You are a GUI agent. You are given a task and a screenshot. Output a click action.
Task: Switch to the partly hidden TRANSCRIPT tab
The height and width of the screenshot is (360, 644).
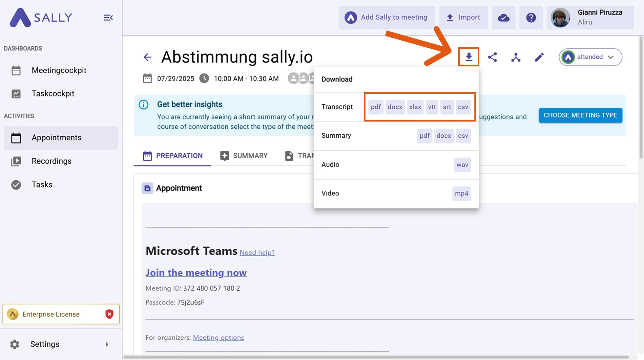[299, 156]
